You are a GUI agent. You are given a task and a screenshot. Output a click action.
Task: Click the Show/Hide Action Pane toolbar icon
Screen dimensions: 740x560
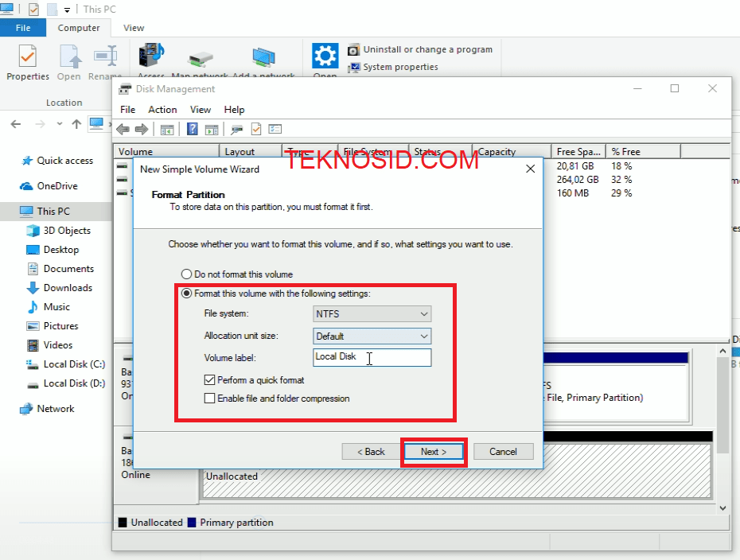(x=212, y=130)
